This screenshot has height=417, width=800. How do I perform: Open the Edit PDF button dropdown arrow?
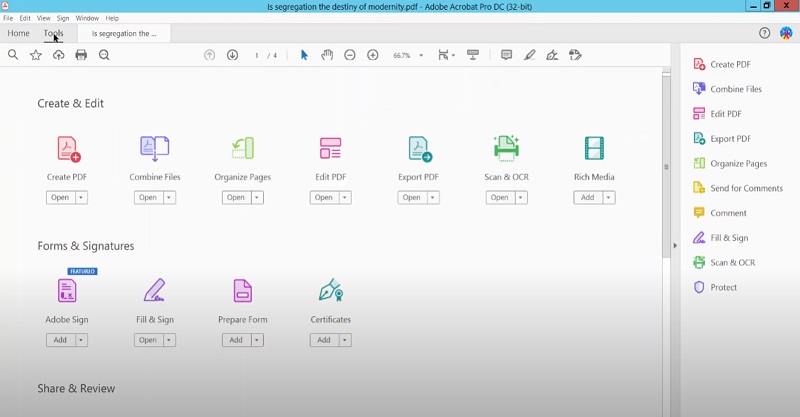345,198
